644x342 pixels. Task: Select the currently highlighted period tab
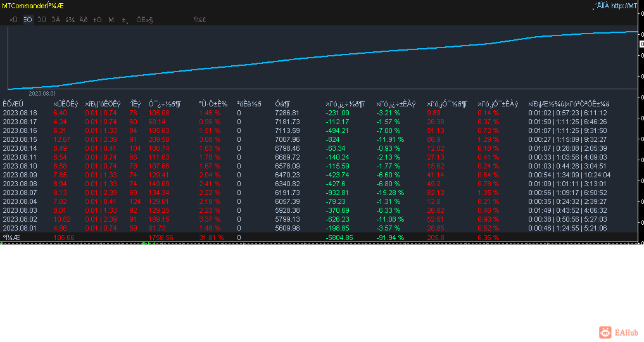[x=28, y=20]
